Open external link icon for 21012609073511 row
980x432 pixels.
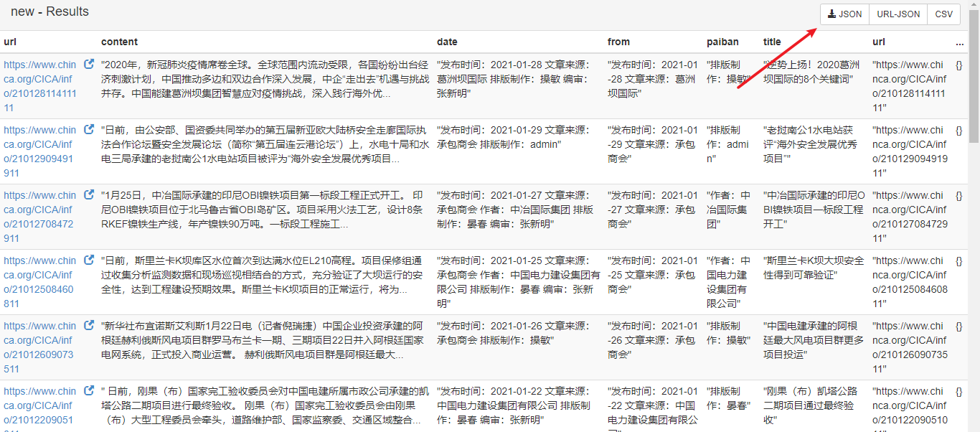tap(89, 325)
